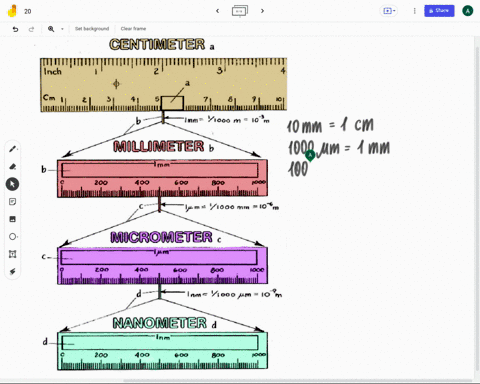Click the green collaborator cursor marker
This screenshot has width=480, height=384.
(x=310, y=156)
